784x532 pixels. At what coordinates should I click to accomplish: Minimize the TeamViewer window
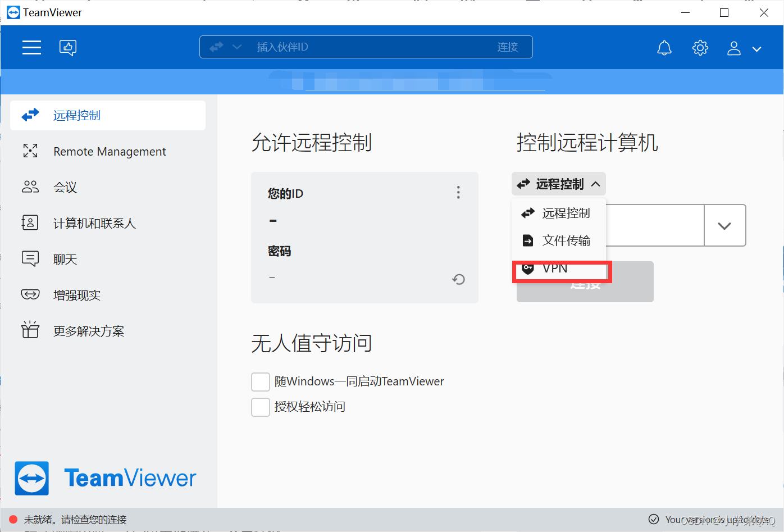(685, 12)
